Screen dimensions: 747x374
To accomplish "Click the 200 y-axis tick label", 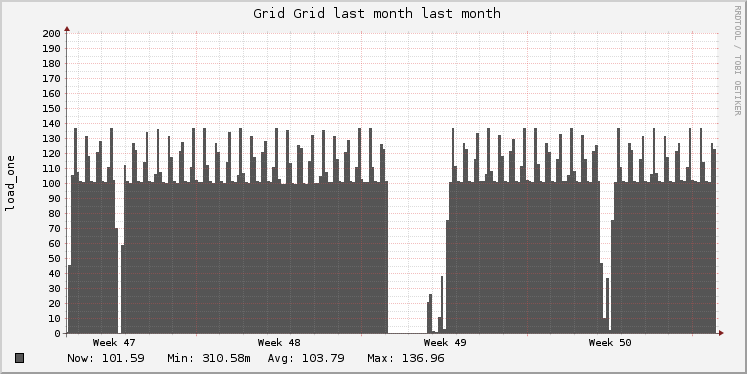I will 51,33.
